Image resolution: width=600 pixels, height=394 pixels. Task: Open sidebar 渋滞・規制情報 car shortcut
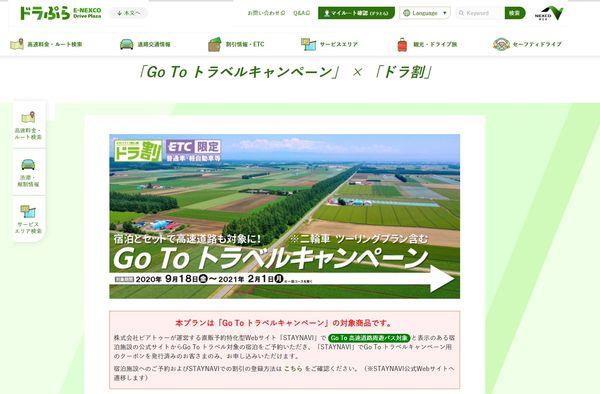(28, 173)
